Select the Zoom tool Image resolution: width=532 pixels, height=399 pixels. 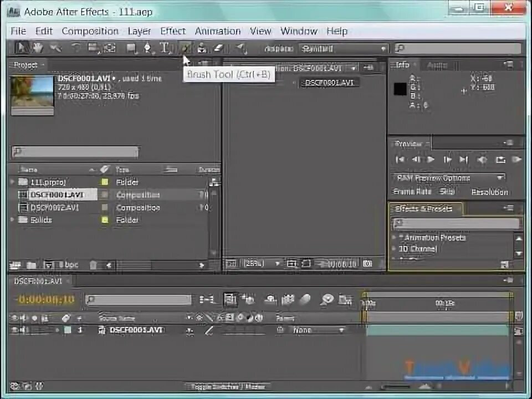55,48
